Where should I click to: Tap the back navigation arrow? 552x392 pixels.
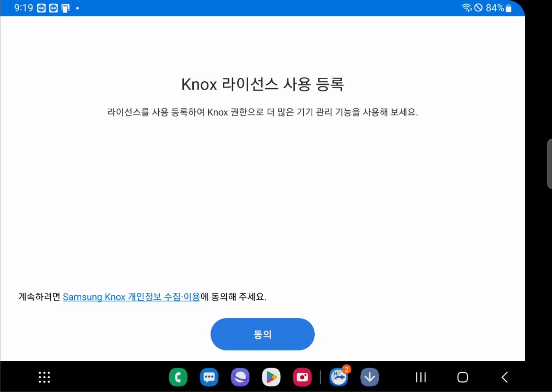[505, 377]
